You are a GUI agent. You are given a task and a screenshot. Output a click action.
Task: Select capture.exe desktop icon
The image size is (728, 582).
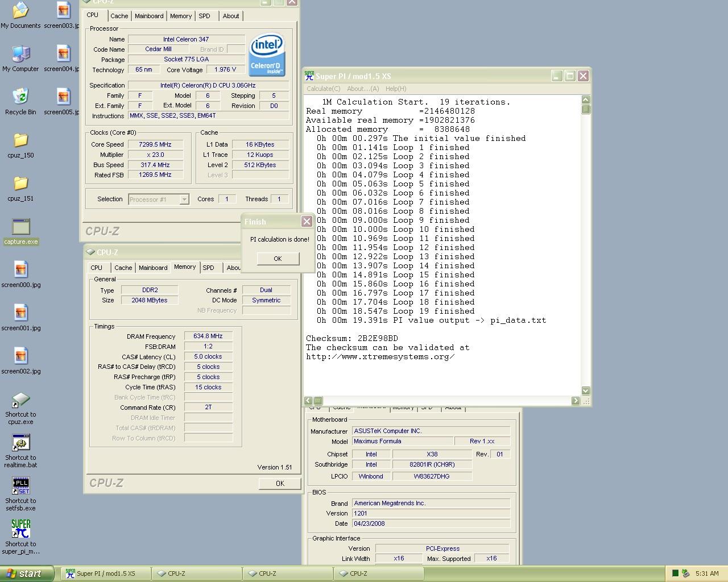click(20, 231)
